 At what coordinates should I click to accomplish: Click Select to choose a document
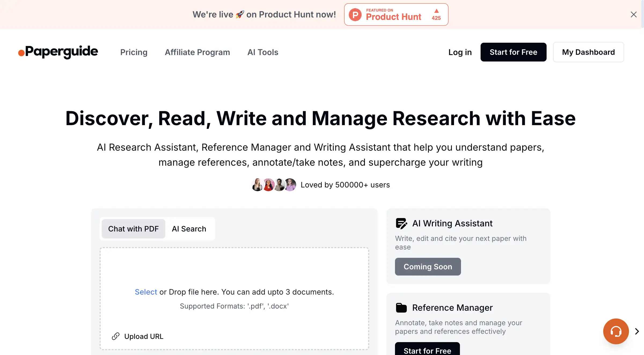(146, 292)
